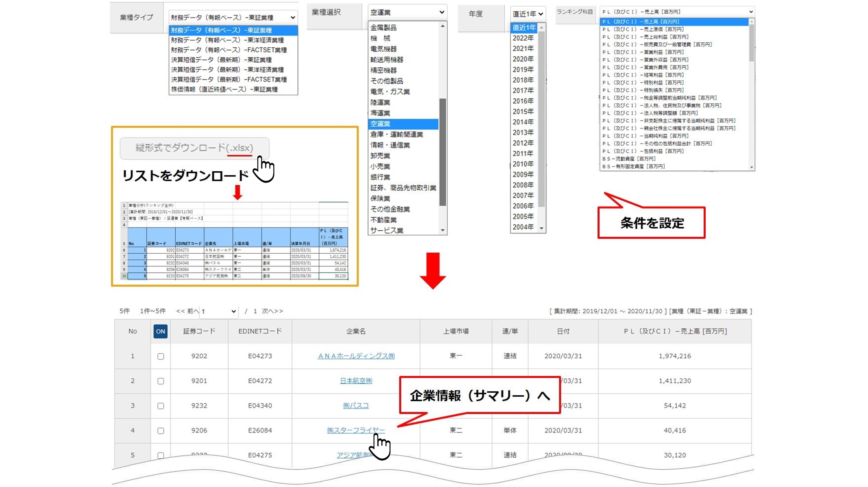
Task: Check the checkbox for ANAホールディングス row
Action: click(x=161, y=356)
